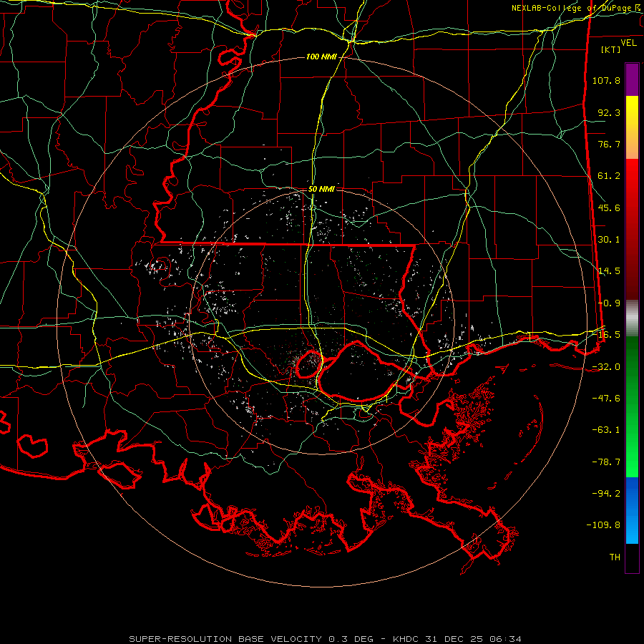
Task: Click the Super-Resolution Base Velocity caption text
Action: tap(326, 639)
